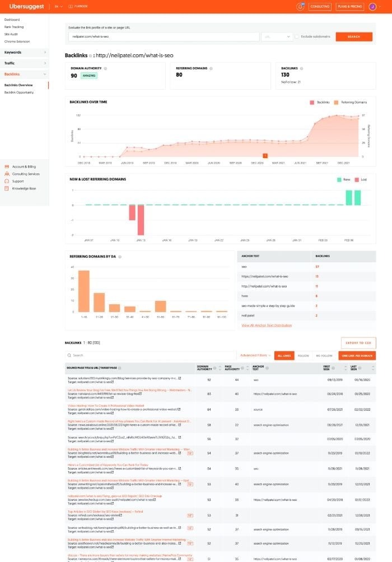The width and height of the screenshot is (392, 562).
Task: Click info icon in Source Page Title column header
Action: click(x=120, y=368)
